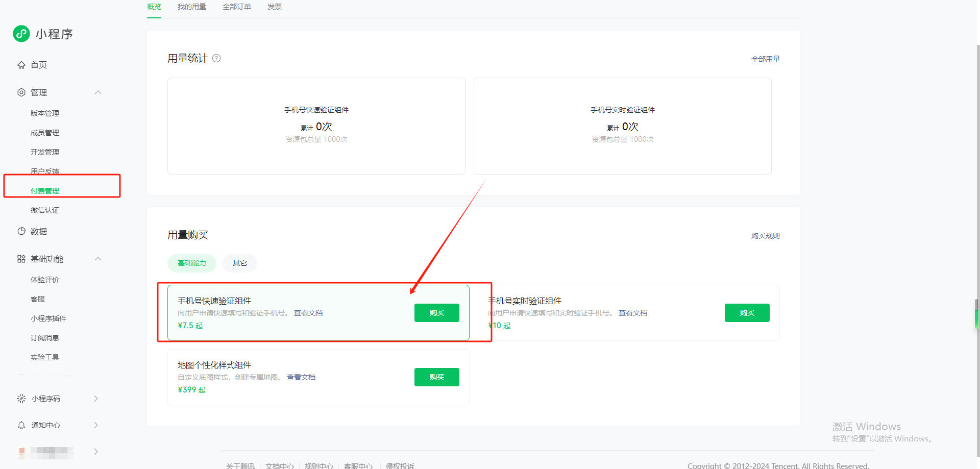
Task: Click the 客服中心 footer link
Action: [358, 466]
